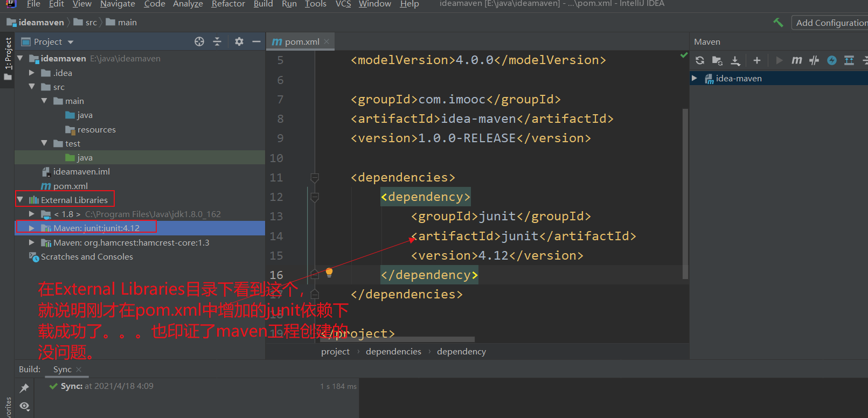Click project in XML breadcrumb

[x=335, y=351]
